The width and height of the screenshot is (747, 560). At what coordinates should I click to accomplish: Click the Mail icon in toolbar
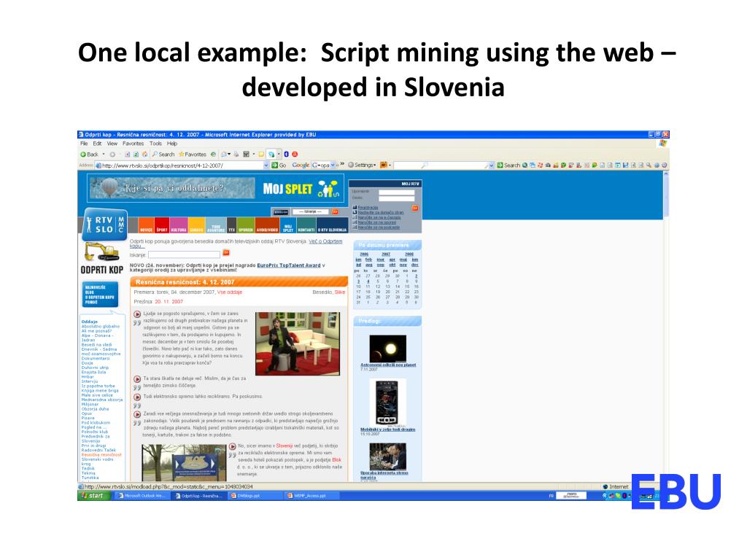[225, 155]
